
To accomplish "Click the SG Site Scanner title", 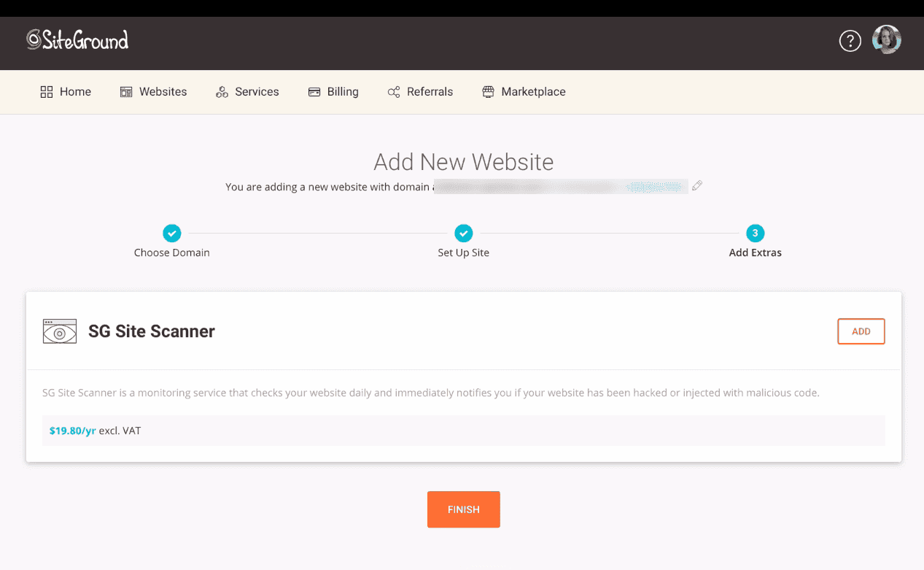I will (151, 331).
